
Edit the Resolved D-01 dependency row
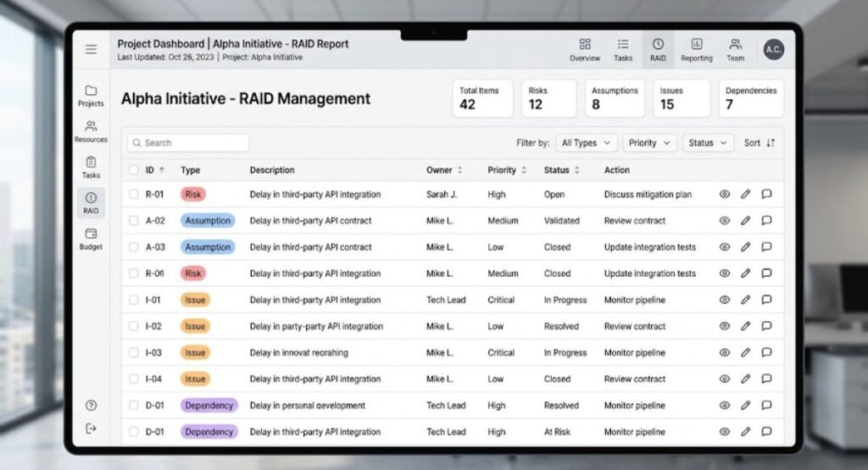pyautogui.click(x=746, y=406)
